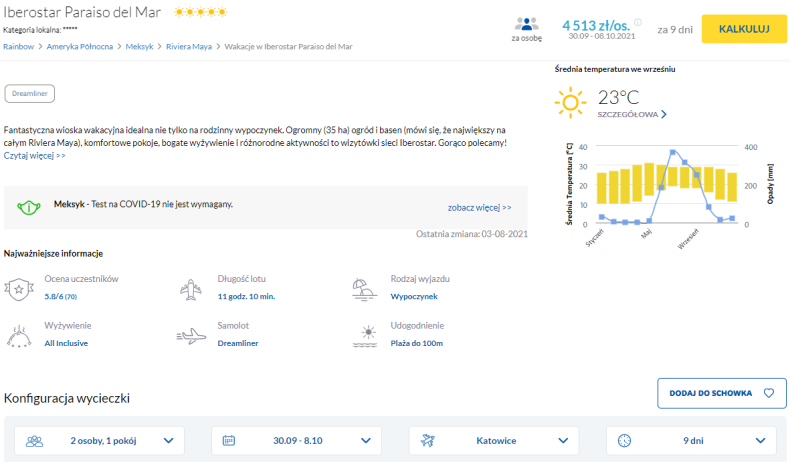Navigate to Riviera Maya breadcrumb

pyautogui.click(x=189, y=46)
